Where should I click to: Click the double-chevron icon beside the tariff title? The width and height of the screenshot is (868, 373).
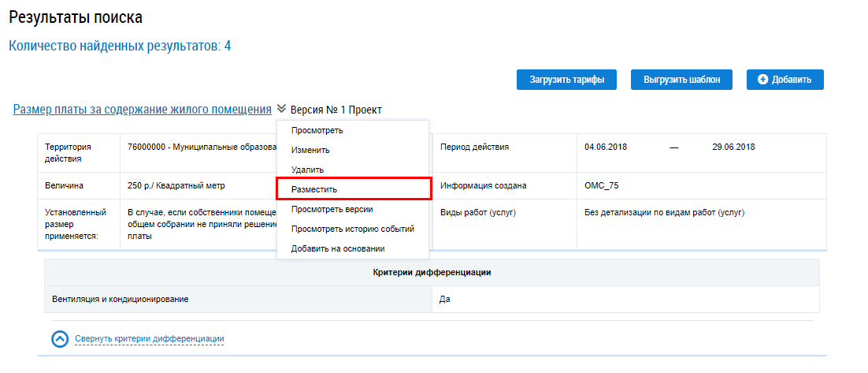(x=281, y=110)
